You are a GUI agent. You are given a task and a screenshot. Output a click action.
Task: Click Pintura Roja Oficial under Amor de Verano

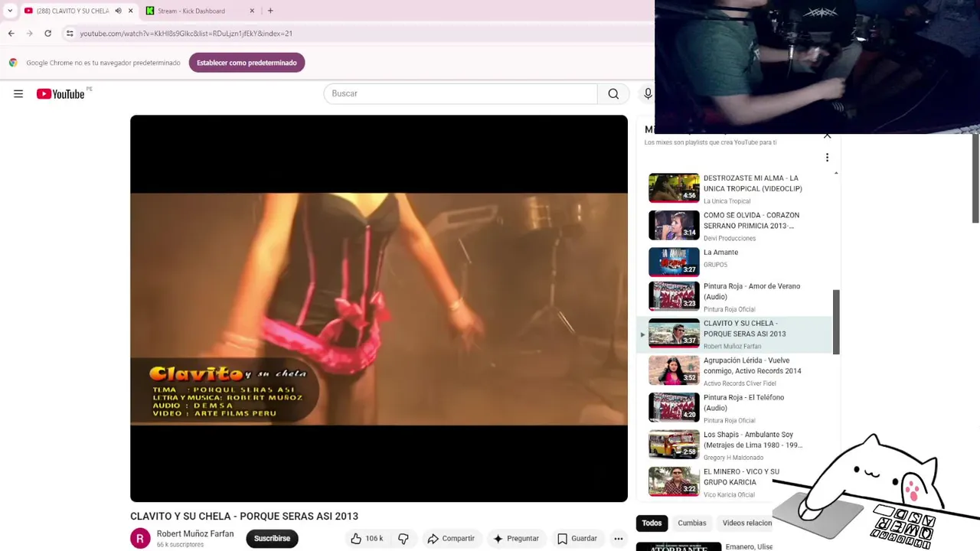click(729, 310)
